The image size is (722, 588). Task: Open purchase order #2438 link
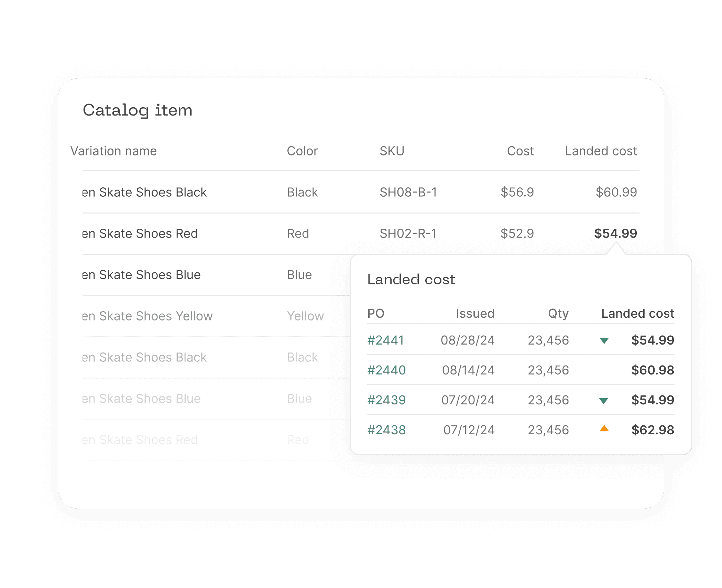tap(386, 430)
